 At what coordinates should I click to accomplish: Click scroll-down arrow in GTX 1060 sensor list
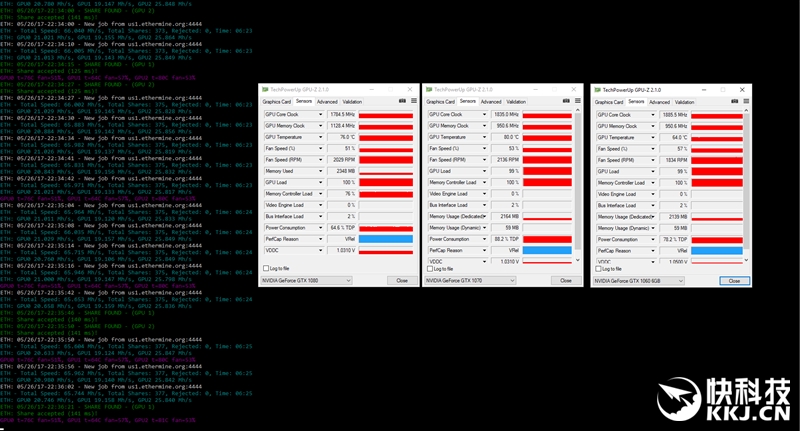(x=746, y=260)
